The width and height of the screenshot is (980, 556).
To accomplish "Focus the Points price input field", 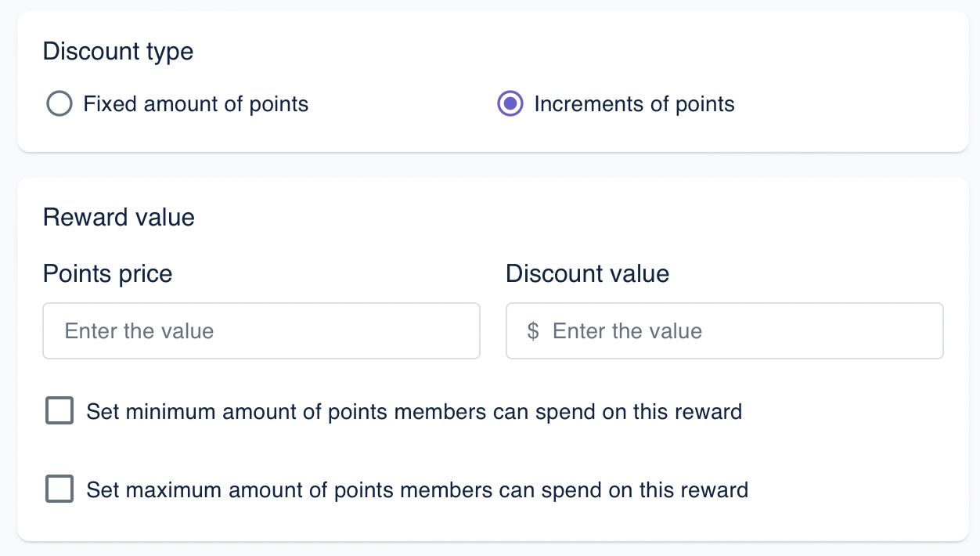I will click(261, 331).
